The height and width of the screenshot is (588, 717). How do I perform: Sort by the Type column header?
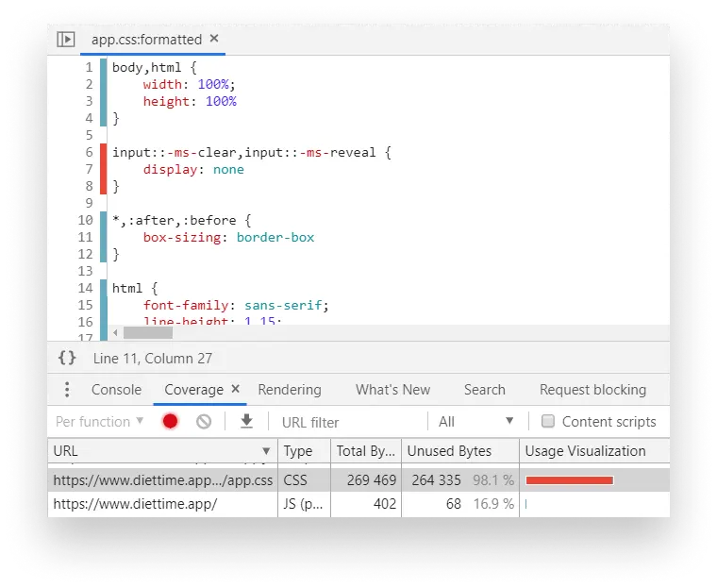point(304,451)
